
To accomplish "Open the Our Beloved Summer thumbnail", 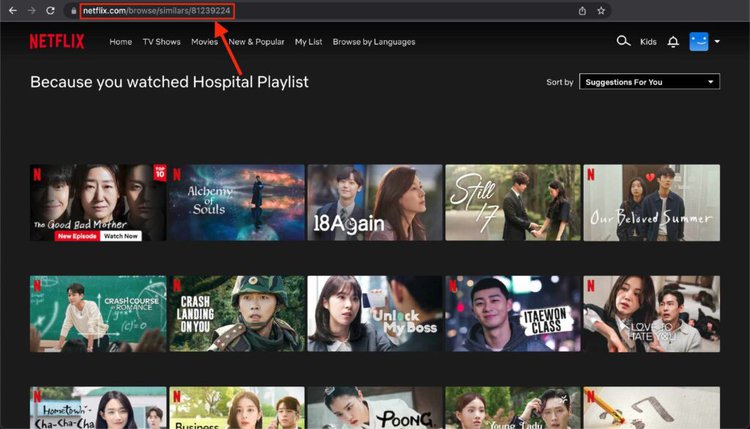I will [x=651, y=203].
